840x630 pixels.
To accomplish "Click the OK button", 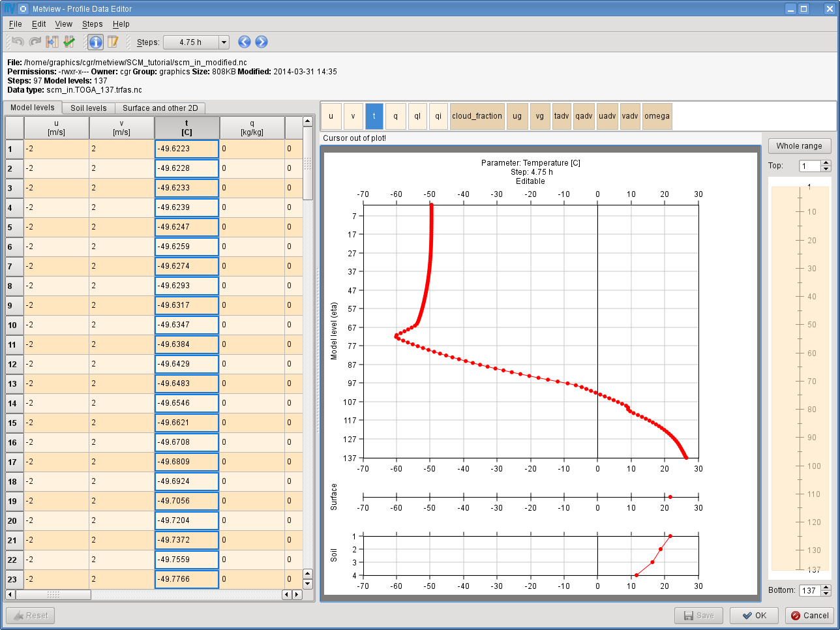I will 755,615.
